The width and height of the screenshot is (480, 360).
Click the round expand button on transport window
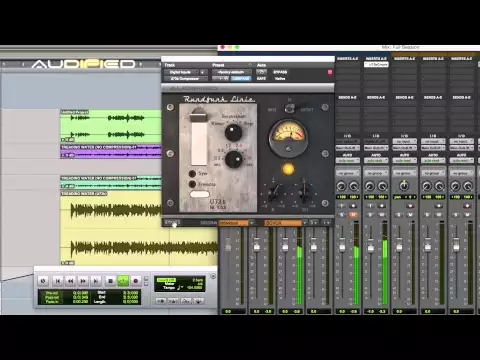coord(213,276)
